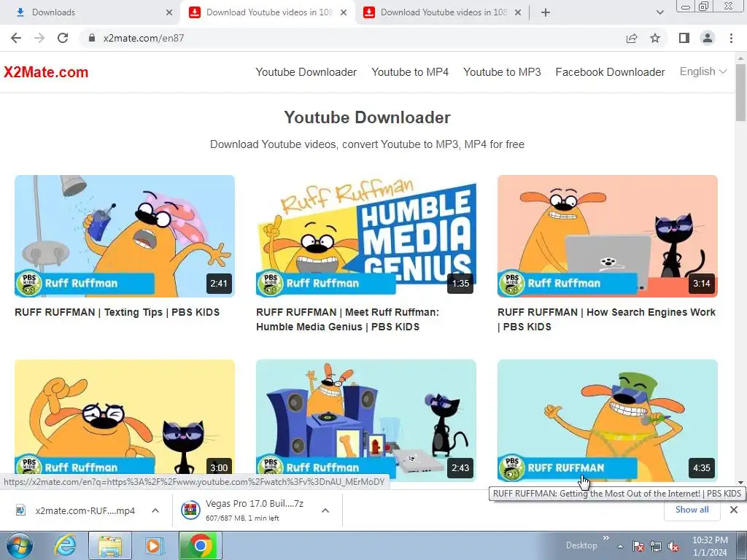Go back to the previous page
Screen dimensions: 747x560
coord(16,38)
